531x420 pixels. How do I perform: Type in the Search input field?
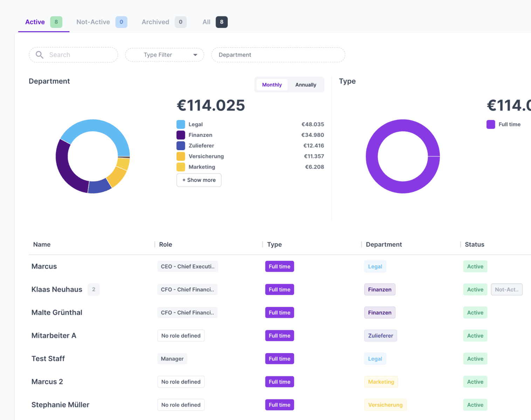(81, 55)
